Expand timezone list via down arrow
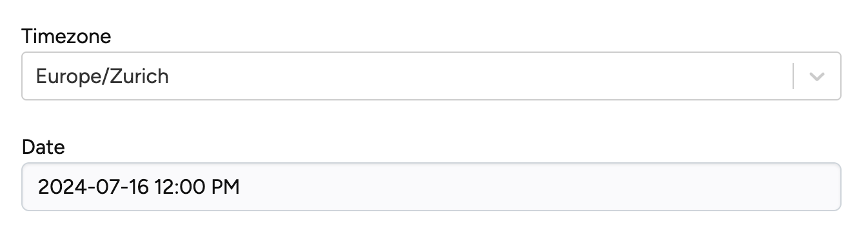The width and height of the screenshot is (868, 246). point(817,77)
